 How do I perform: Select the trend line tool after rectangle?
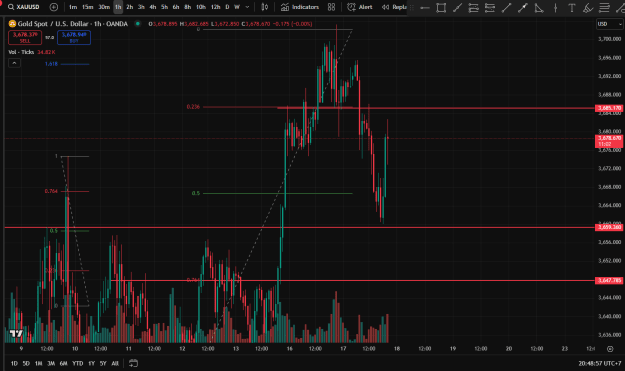point(457,7)
